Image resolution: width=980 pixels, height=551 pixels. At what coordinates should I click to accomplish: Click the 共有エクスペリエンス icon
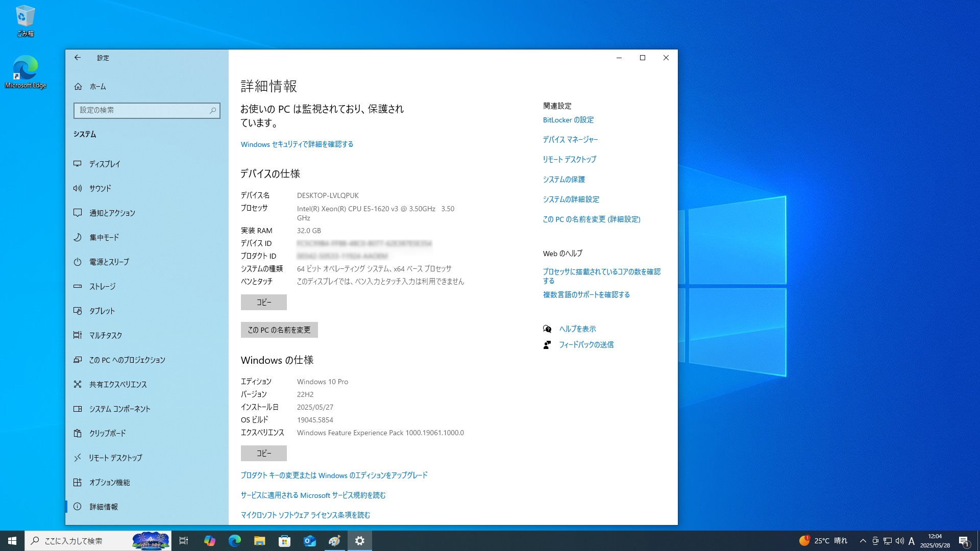click(78, 384)
